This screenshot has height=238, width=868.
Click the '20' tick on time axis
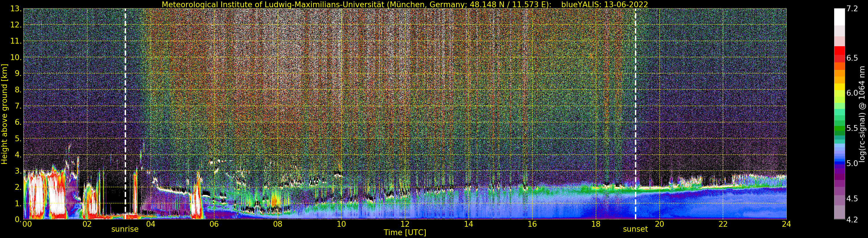pos(659,224)
